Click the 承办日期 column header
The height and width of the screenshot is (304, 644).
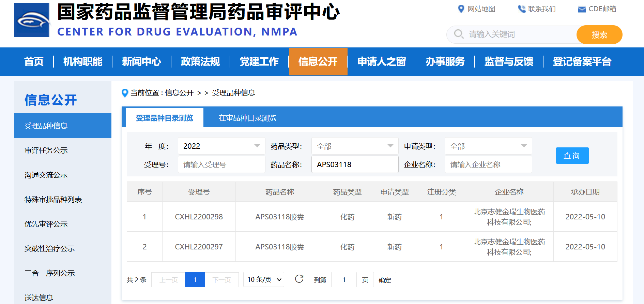tap(585, 192)
